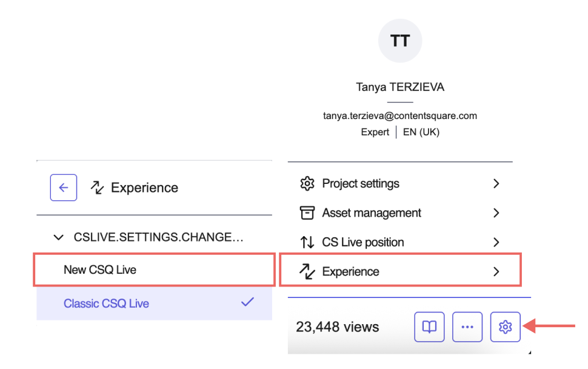Viewport: 588px width, 369px height.
Task: Click the EN (UK) language label
Action: (421, 132)
